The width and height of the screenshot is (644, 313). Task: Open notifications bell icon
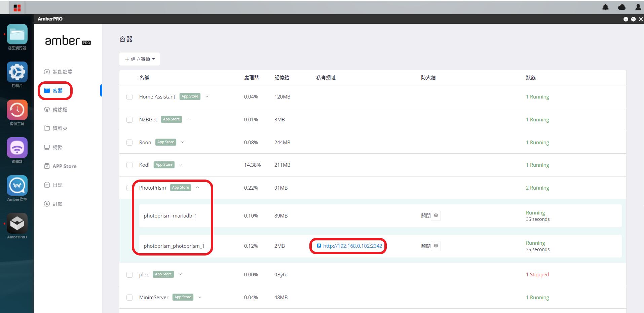click(x=605, y=7)
